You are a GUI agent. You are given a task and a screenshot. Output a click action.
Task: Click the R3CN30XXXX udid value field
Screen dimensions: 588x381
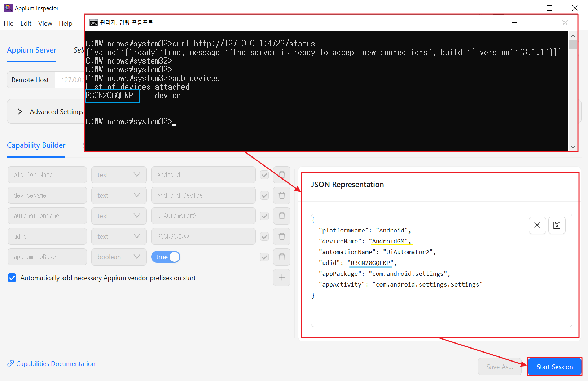pos(203,236)
